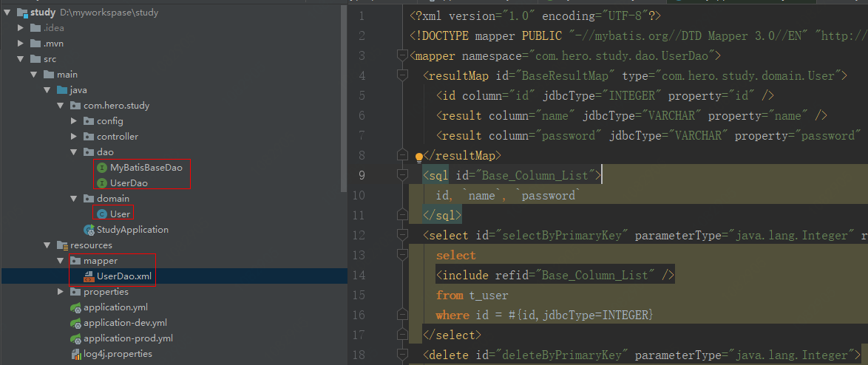This screenshot has height=365, width=868.
Task: Click the resources folder icon
Action: point(62,245)
